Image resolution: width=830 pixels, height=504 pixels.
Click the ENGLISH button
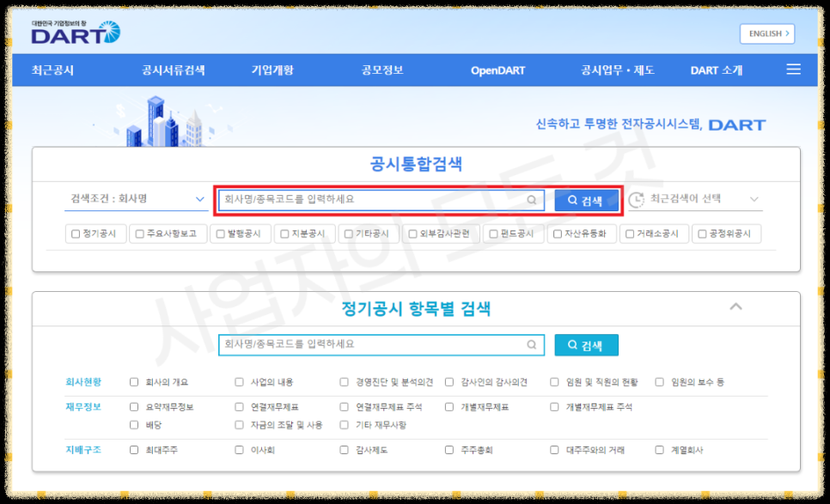pyautogui.click(x=766, y=33)
